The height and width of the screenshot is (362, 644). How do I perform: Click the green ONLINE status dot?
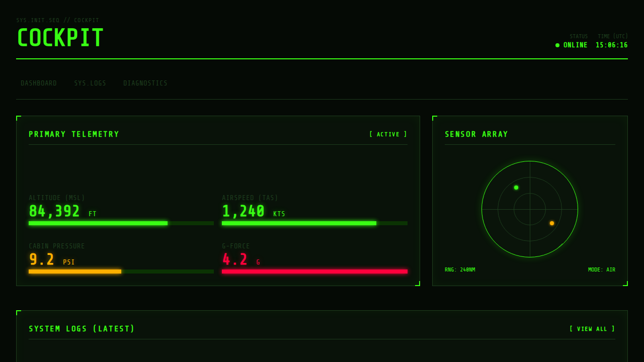[557, 45]
